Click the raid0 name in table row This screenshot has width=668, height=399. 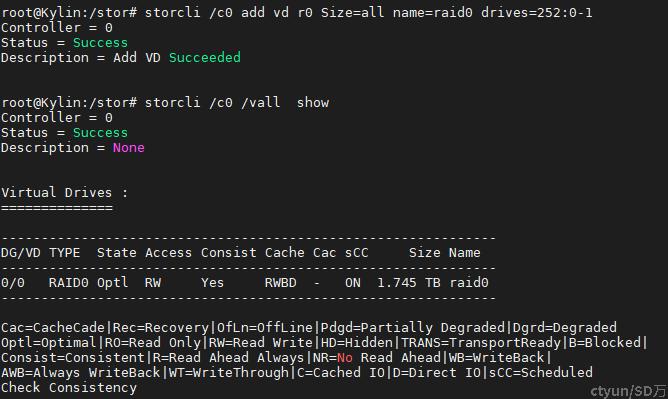pyautogui.click(x=469, y=283)
